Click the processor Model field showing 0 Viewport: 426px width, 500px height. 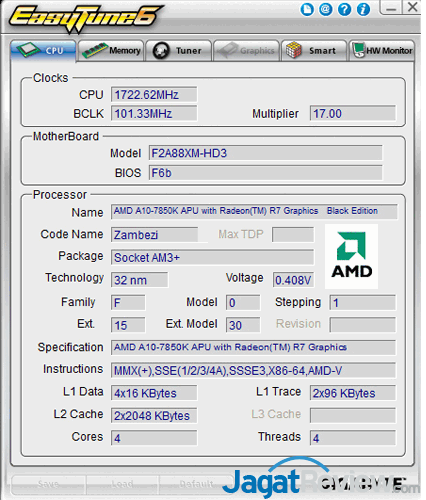[243, 303]
